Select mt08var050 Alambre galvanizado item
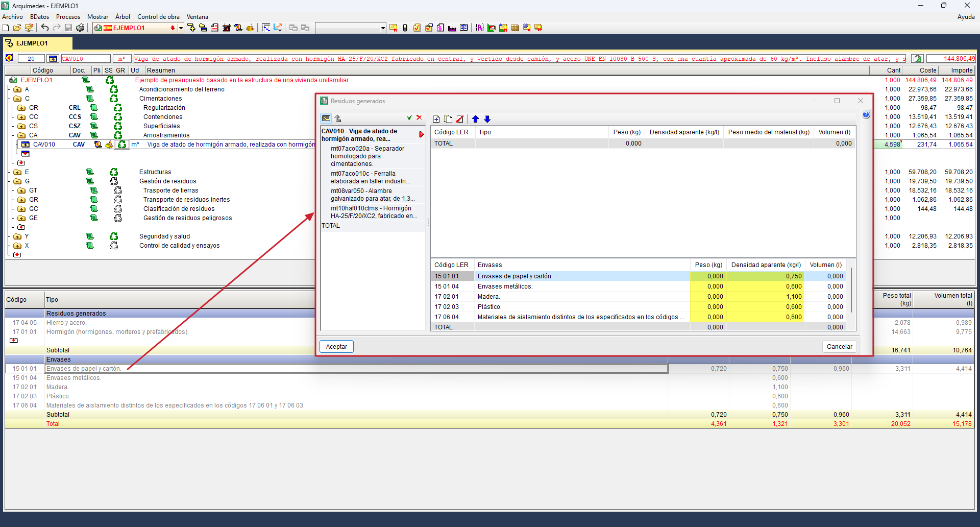The height and width of the screenshot is (527, 980). [x=373, y=195]
